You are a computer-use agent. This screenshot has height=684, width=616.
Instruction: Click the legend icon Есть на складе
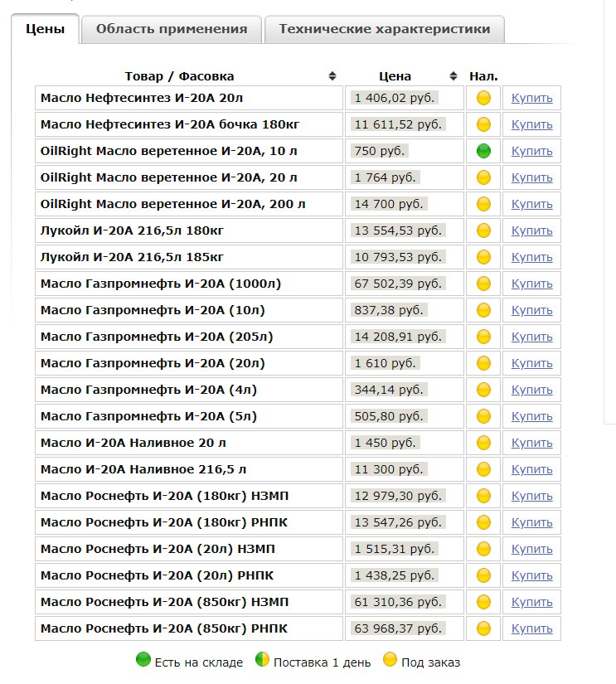click(143, 659)
